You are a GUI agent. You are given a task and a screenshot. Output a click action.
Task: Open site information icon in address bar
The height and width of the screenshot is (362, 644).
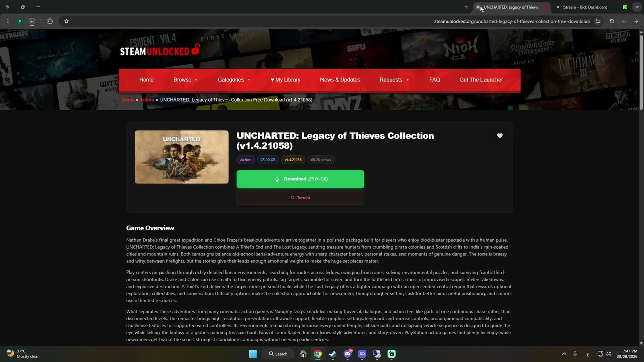tap(598, 21)
